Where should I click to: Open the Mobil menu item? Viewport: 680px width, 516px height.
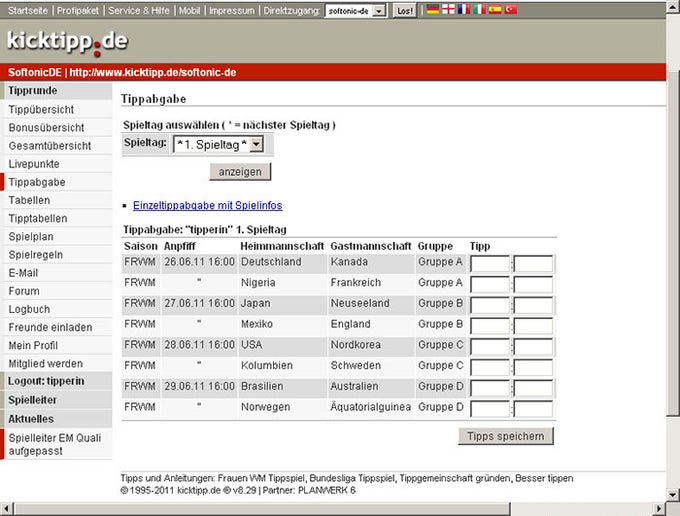[189, 10]
